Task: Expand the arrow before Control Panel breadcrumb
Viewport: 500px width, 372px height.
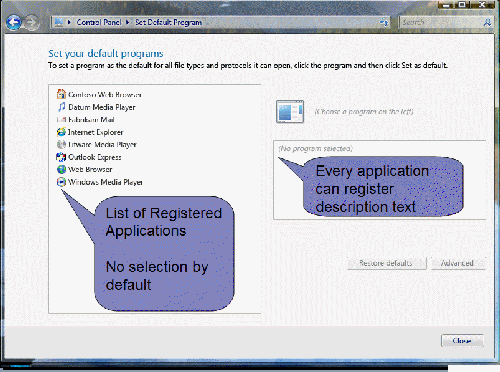Action: pyautogui.click(x=69, y=22)
